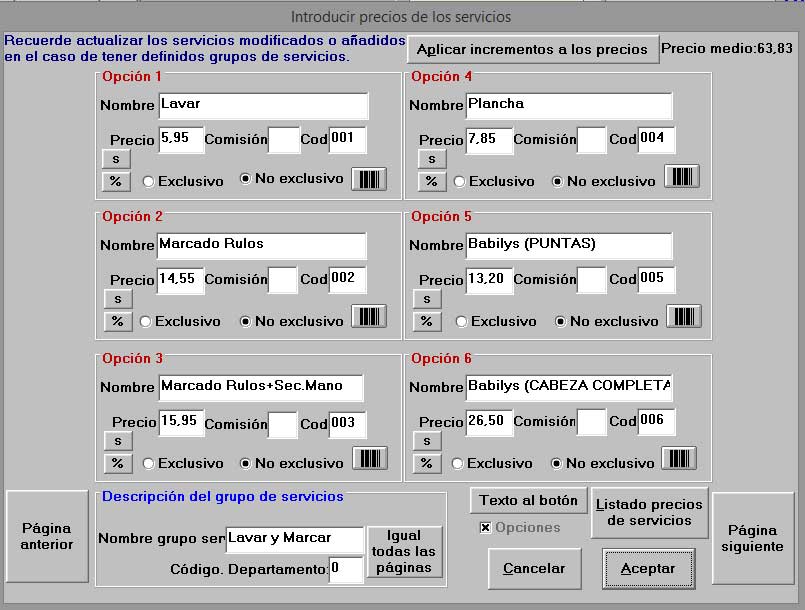The image size is (805, 610).
Task: Click the Cod field showing 001
Action: [348, 140]
